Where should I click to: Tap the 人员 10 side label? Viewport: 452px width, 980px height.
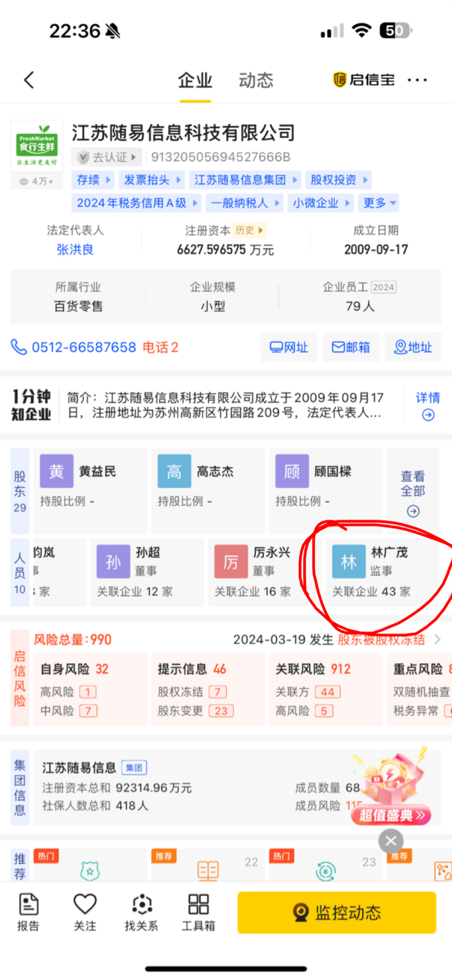coord(20,573)
